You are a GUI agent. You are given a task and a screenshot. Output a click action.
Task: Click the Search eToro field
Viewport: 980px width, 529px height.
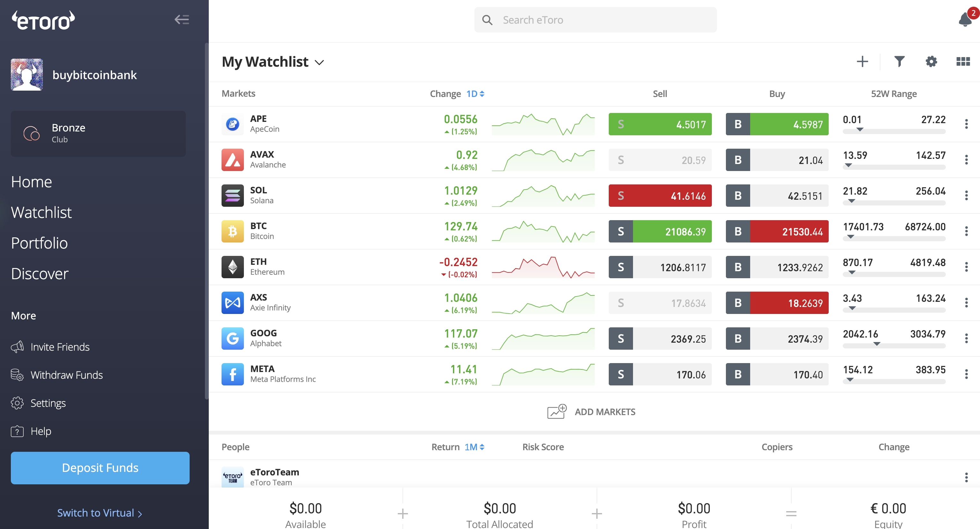595,20
